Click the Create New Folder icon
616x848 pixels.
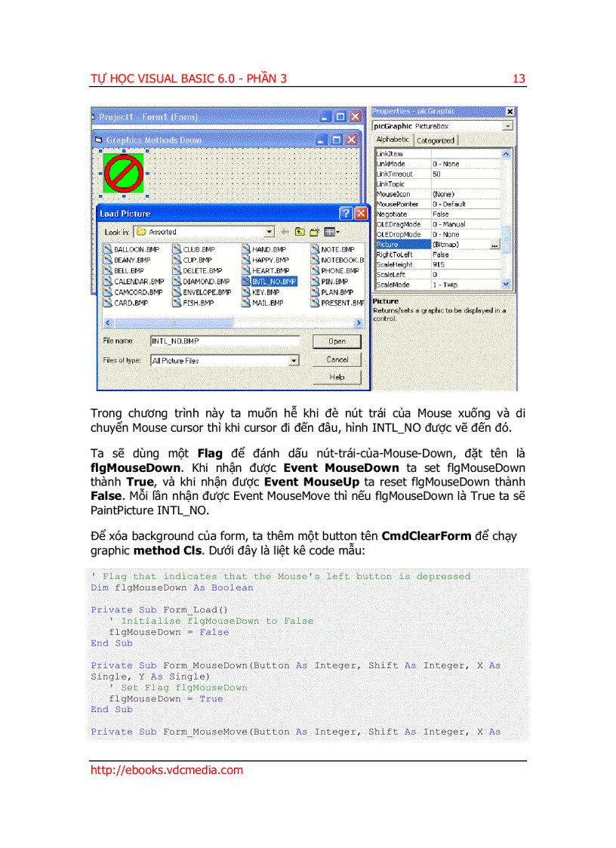[x=313, y=232]
